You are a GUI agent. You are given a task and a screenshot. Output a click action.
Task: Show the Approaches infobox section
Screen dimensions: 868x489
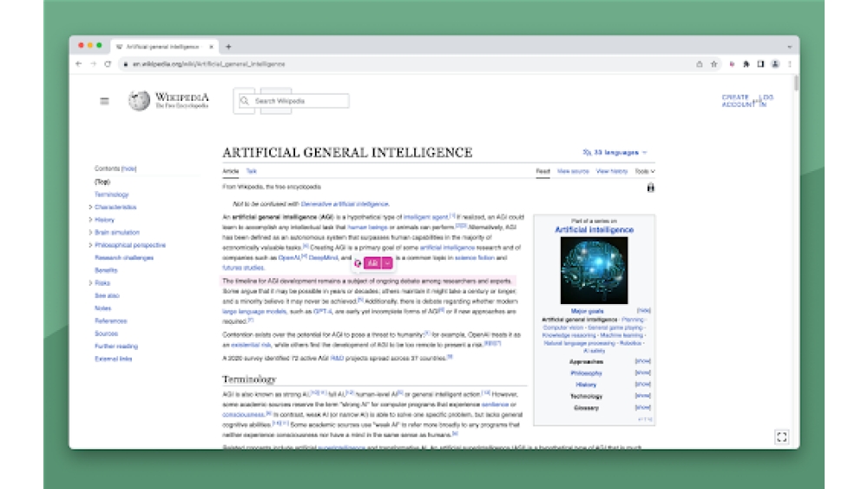pyautogui.click(x=642, y=361)
